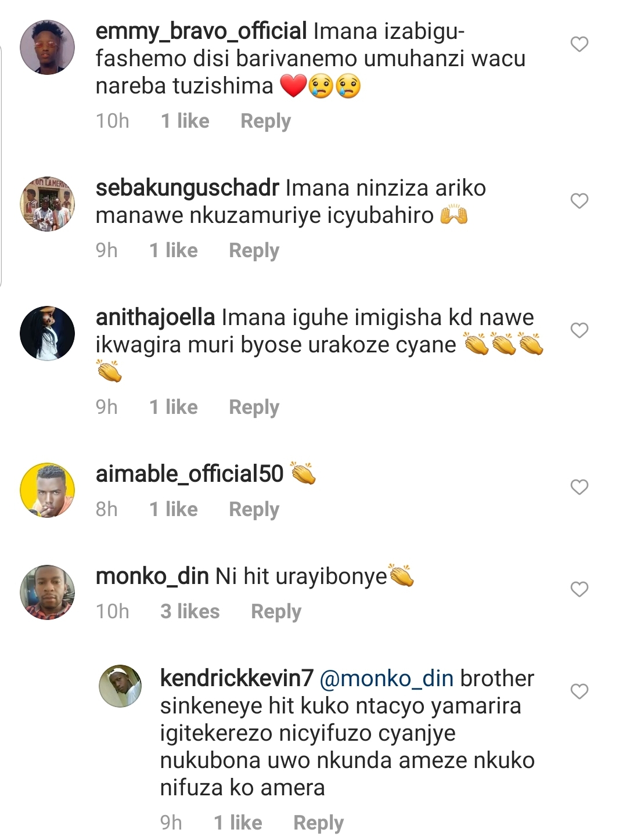Heart the aimable_official50 clapping comment
Viewport: 619px width, 840px height.
579,487
